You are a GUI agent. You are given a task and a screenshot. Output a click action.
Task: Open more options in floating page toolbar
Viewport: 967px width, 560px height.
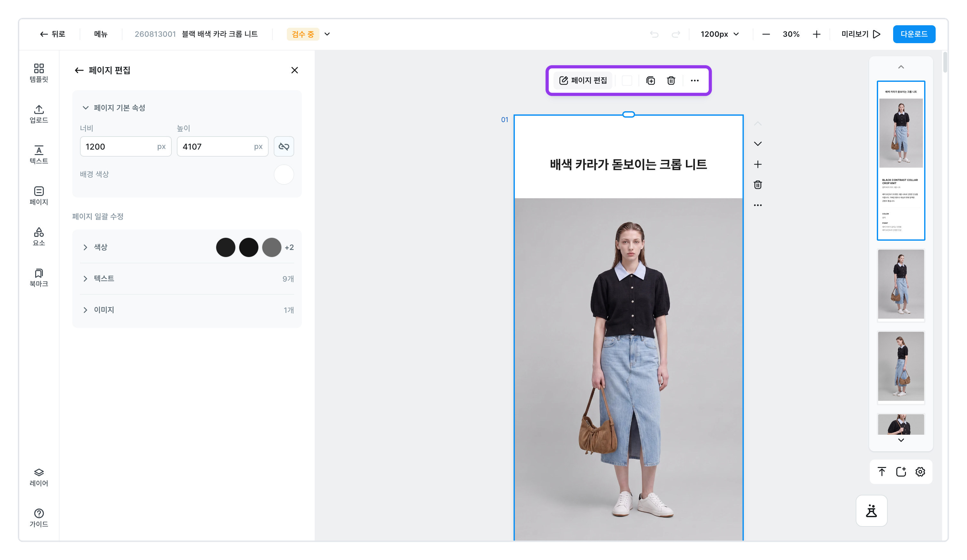695,81
